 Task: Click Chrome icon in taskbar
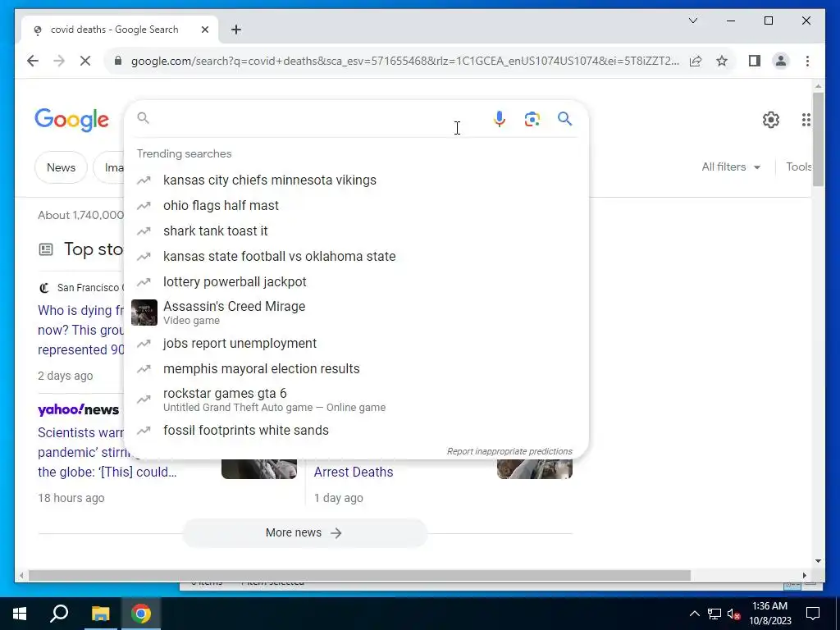click(140, 614)
